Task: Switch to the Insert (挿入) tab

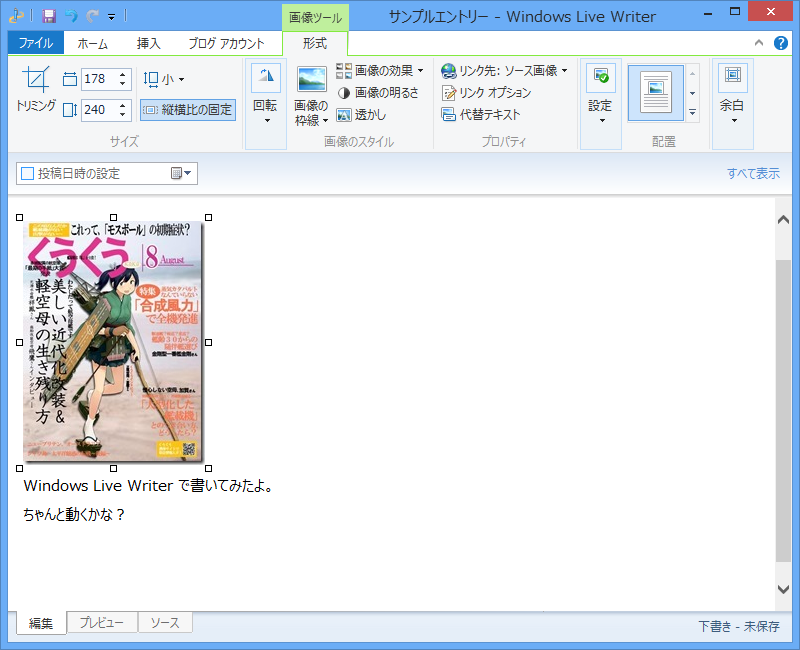Action: click(x=148, y=43)
